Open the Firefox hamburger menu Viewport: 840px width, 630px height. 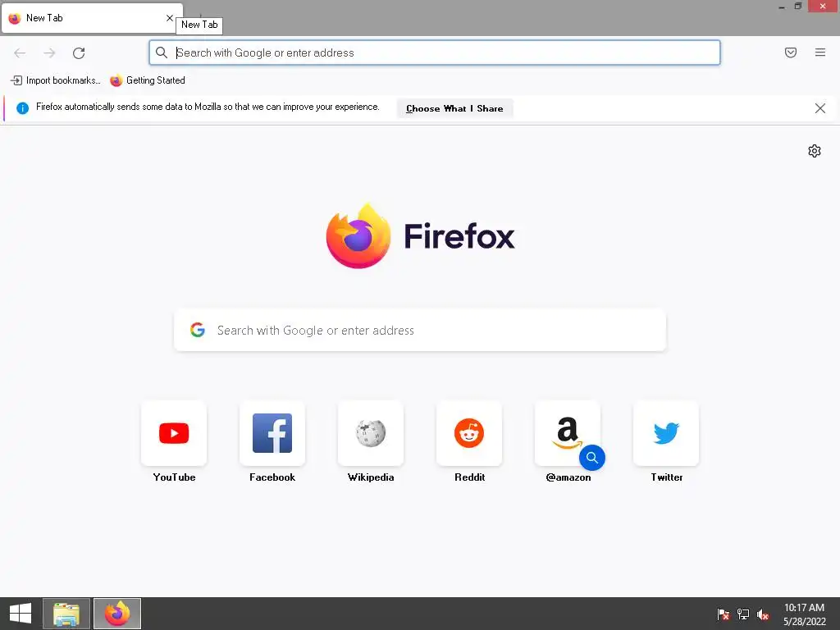point(820,52)
